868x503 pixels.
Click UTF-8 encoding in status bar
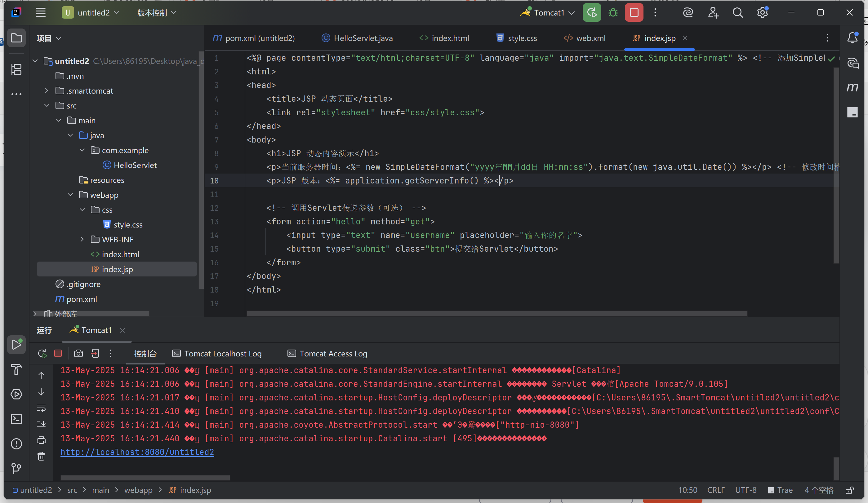click(x=746, y=490)
